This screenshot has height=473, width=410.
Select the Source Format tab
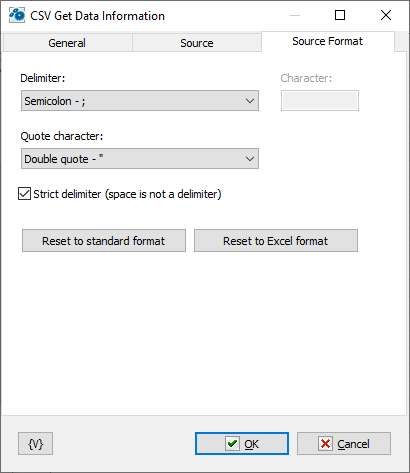(328, 41)
